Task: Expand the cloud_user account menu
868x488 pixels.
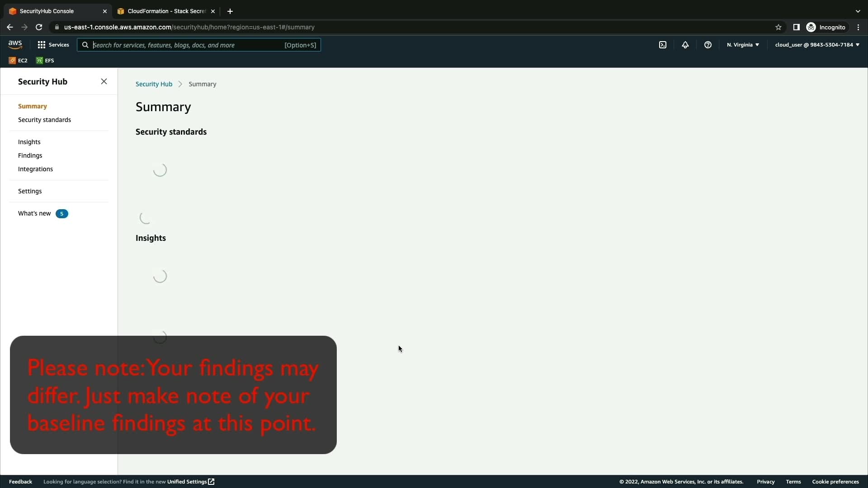Action: coord(817,45)
